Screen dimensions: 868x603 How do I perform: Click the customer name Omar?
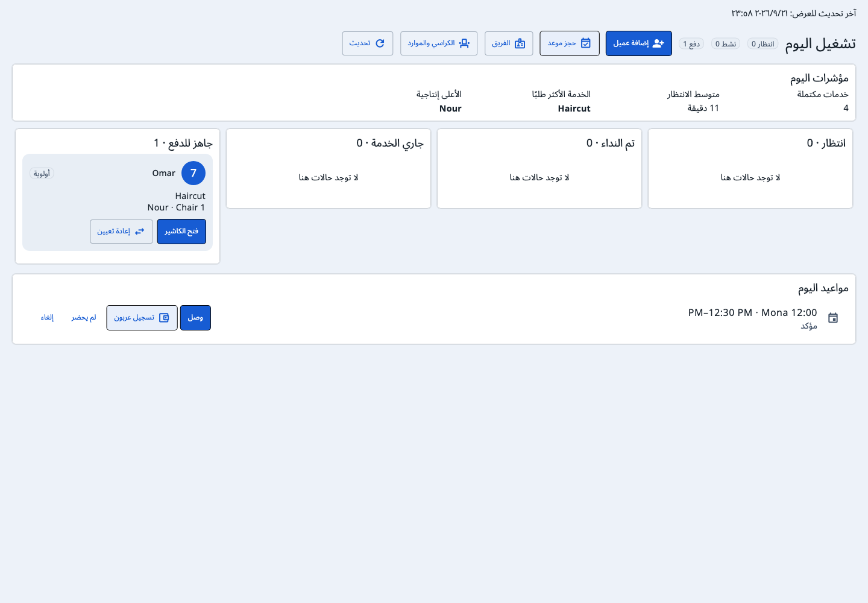164,173
